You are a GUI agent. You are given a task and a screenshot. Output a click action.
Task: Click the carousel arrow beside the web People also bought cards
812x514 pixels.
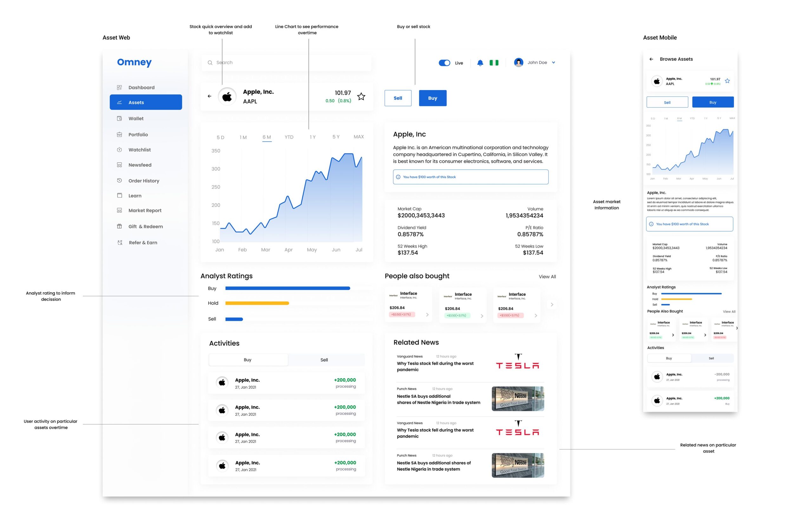tap(552, 305)
